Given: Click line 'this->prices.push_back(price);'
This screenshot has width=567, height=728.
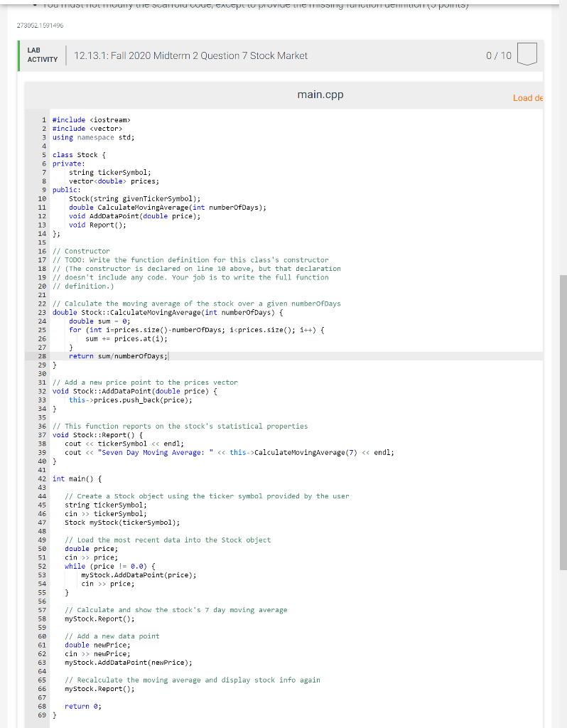Looking at the screenshot, I should 131,400.
